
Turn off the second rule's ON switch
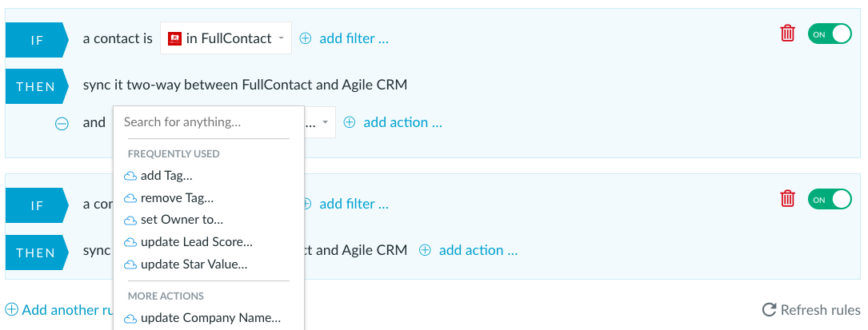tap(830, 199)
